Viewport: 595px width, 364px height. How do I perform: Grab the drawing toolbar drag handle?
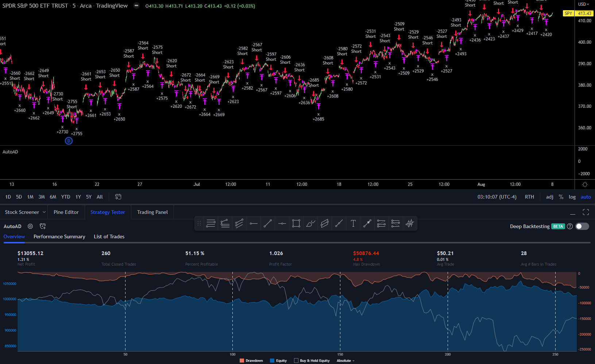(199, 223)
